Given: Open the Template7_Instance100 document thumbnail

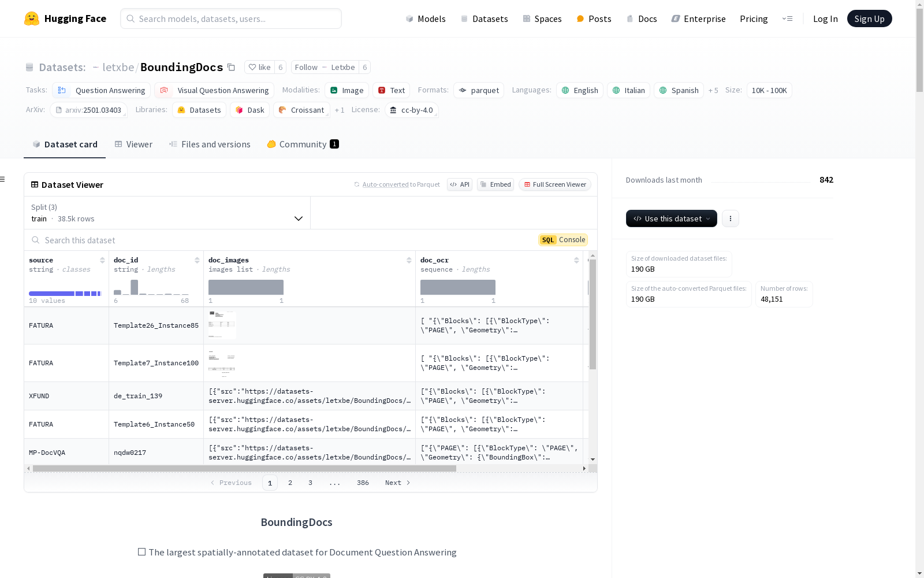Looking at the screenshot, I should point(222,363).
